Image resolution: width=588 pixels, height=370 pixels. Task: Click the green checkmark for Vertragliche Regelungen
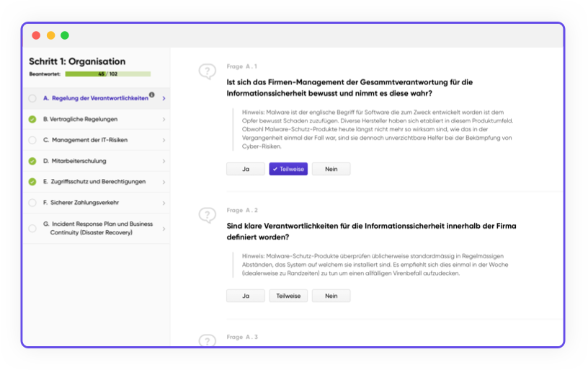click(32, 119)
